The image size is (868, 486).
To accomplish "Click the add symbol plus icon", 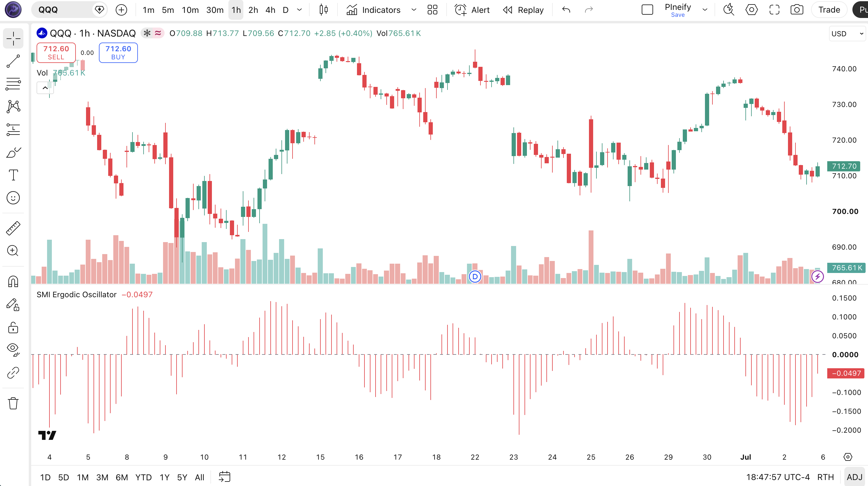I will 121,10.
